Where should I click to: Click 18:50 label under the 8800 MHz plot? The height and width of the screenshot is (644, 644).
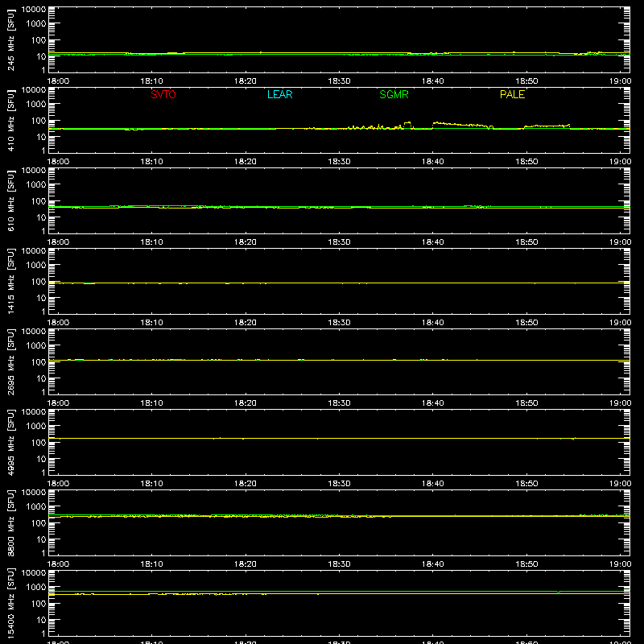click(x=526, y=564)
